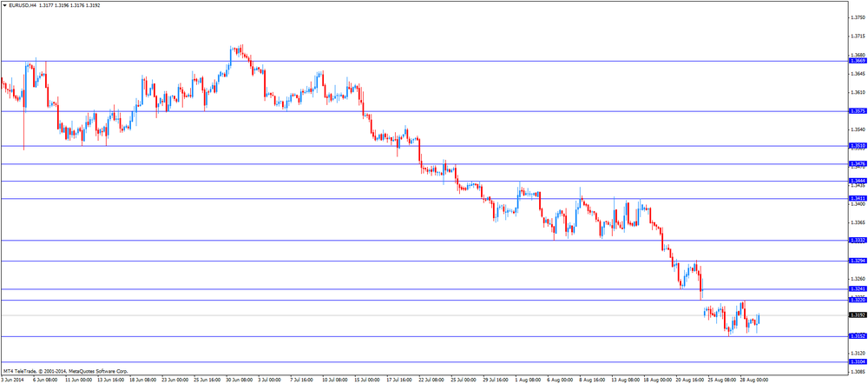Click the EURUSD,H4 symbol title text
868x384 pixels.
pos(22,5)
